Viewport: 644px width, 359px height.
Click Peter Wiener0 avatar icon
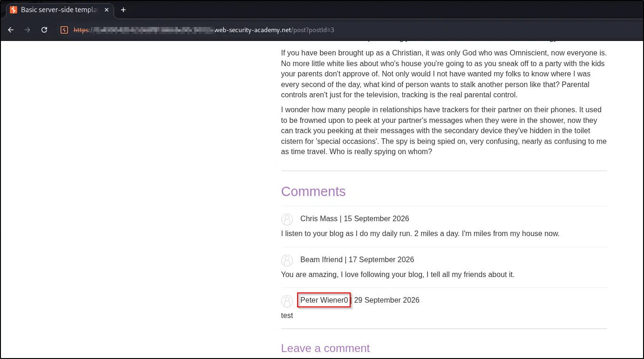pos(287,301)
